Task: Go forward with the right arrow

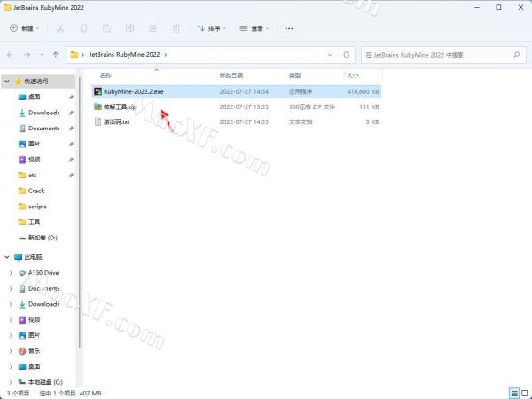Action: click(27, 55)
